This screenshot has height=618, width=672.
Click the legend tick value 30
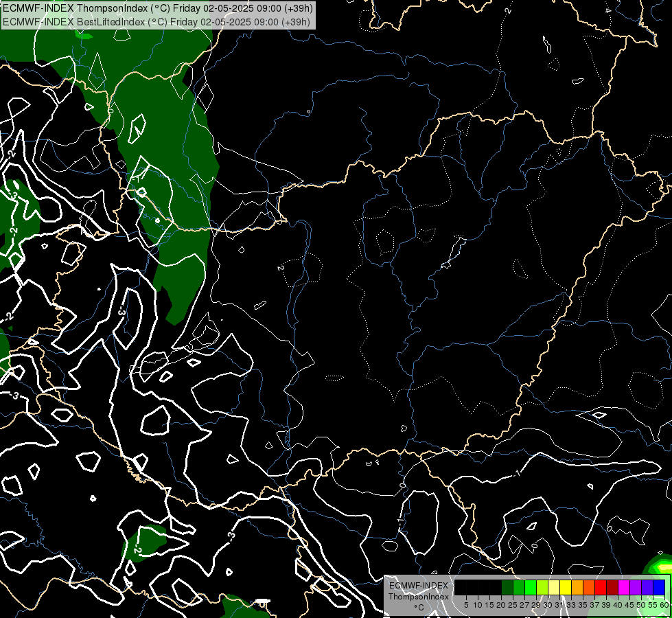[548, 605]
